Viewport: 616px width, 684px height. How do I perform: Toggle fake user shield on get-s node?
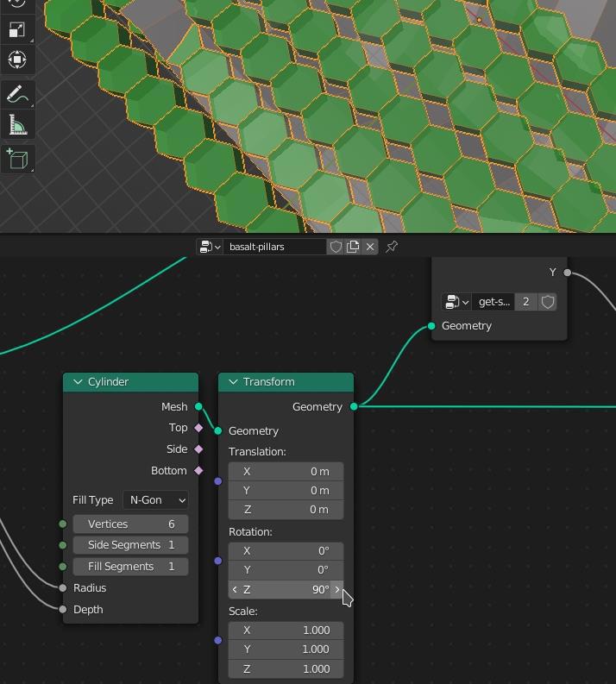(x=547, y=302)
